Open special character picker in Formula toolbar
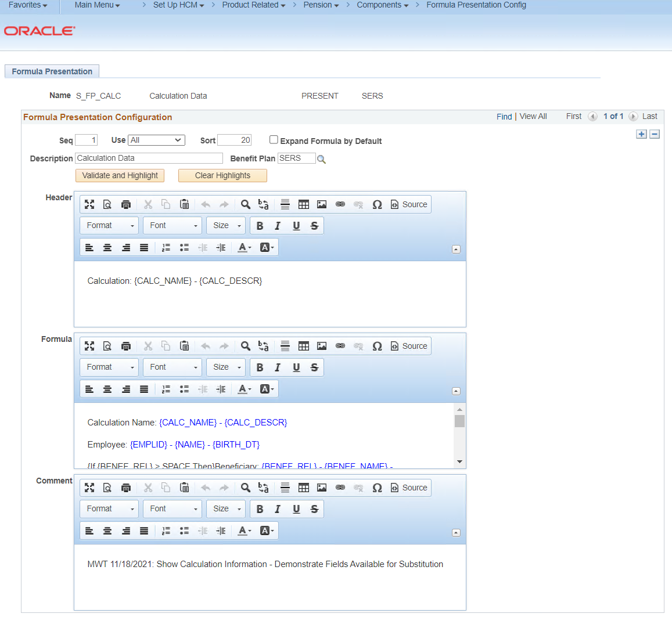Screen dimensions: 672x617 (x=377, y=346)
